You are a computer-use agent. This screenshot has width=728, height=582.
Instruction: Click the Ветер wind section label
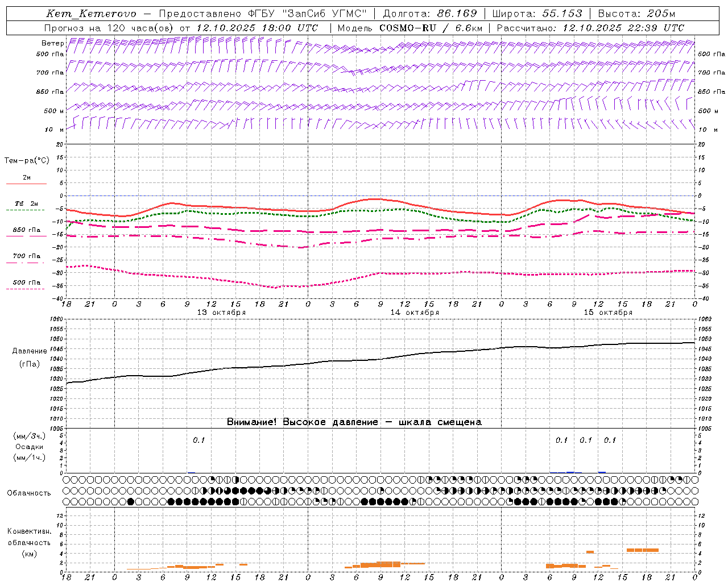point(53,43)
